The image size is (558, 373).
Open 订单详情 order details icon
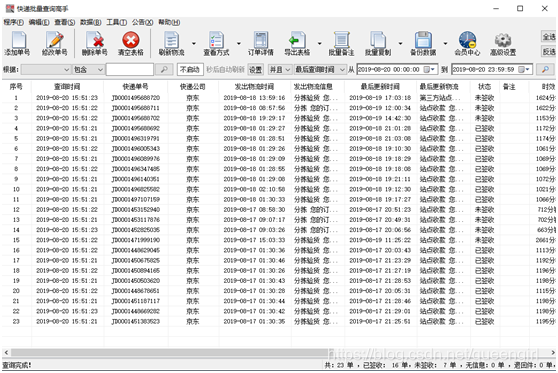coord(261,40)
